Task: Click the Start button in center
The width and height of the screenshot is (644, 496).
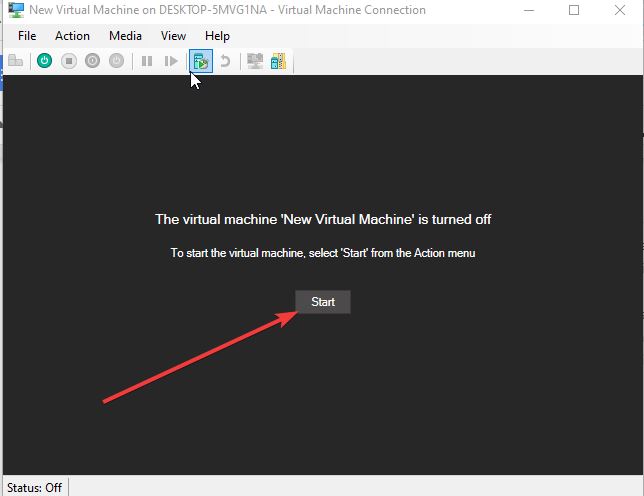Action: [323, 302]
